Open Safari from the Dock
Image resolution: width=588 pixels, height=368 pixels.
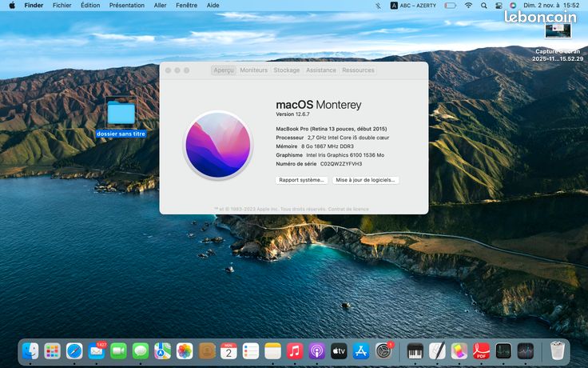click(x=74, y=351)
